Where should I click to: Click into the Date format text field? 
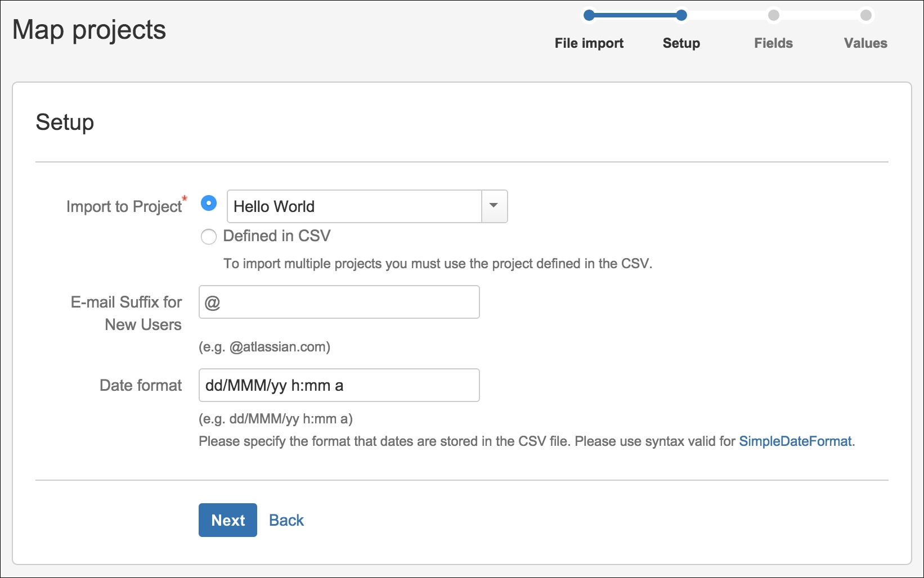[339, 385]
